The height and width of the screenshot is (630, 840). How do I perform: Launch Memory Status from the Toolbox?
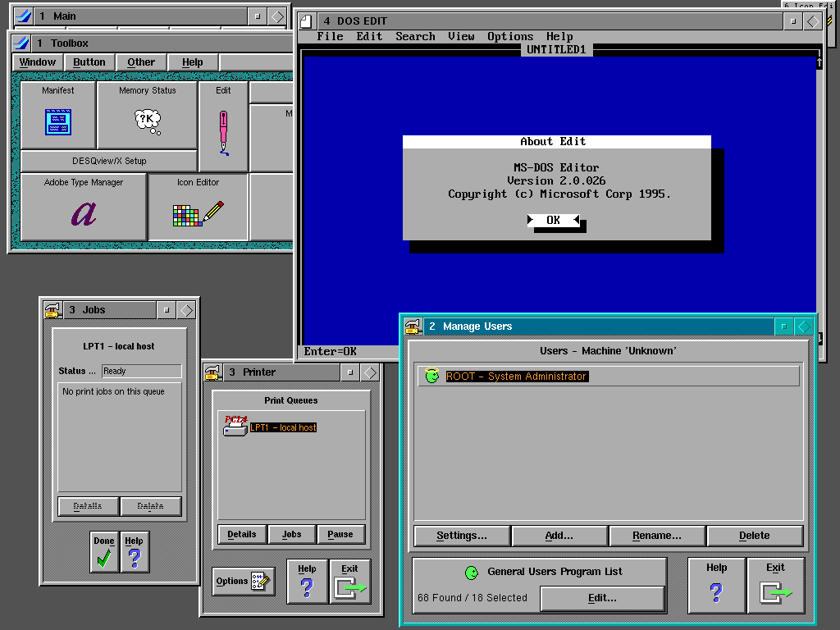(x=148, y=115)
